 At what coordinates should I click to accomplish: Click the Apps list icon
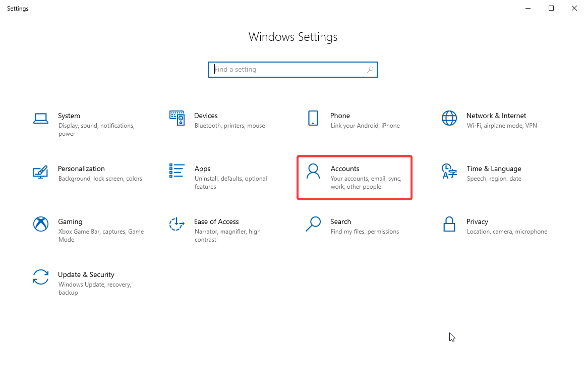click(x=177, y=171)
